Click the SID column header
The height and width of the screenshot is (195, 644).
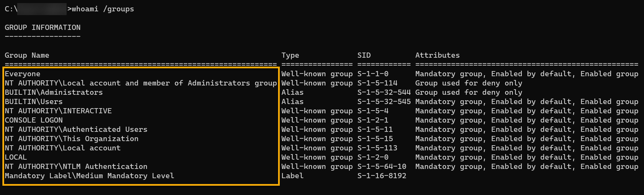(x=364, y=55)
